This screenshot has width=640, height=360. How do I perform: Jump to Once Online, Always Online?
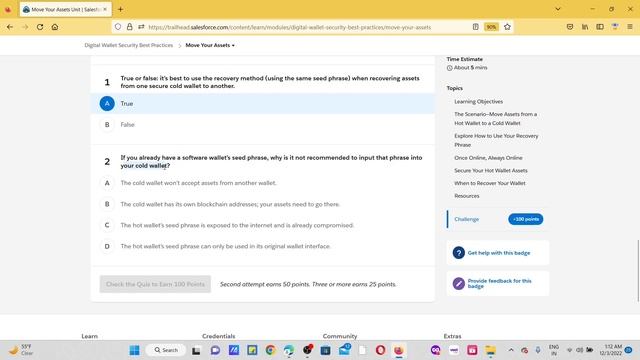click(x=488, y=158)
